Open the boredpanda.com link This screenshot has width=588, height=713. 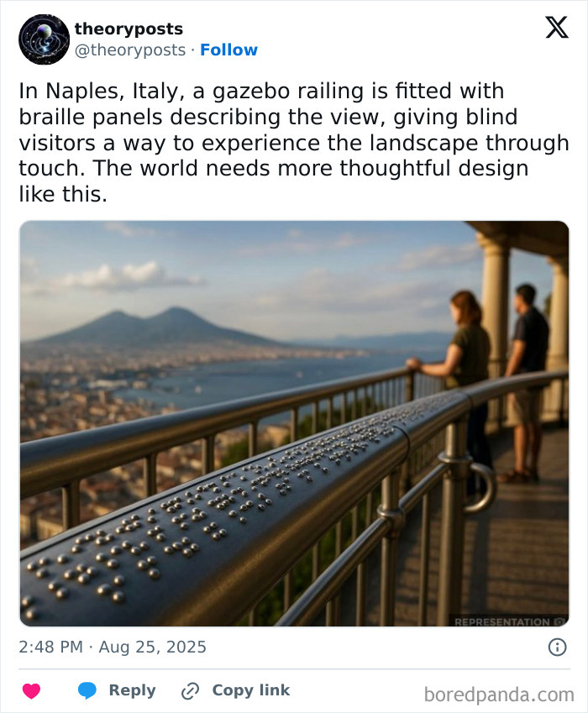pos(499,690)
